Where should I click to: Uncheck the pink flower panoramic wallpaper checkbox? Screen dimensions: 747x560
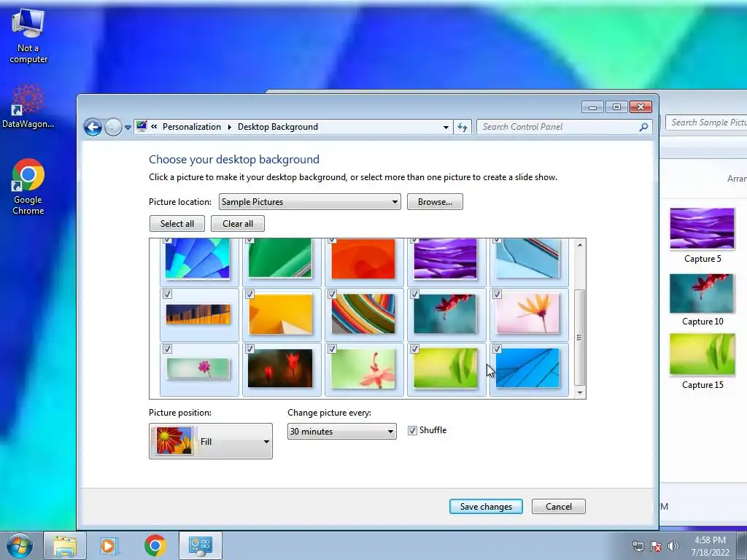click(167, 349)
